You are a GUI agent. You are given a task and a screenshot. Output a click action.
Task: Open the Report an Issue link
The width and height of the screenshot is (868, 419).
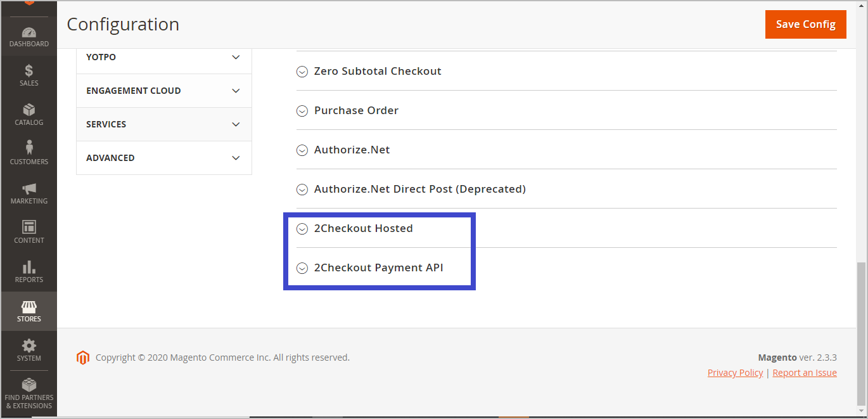(x=805, y=373)
